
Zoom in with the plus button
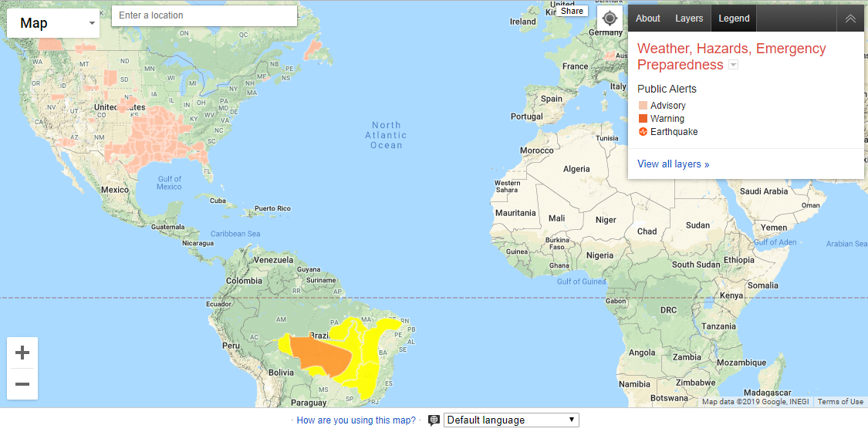(x=22, y=353)
